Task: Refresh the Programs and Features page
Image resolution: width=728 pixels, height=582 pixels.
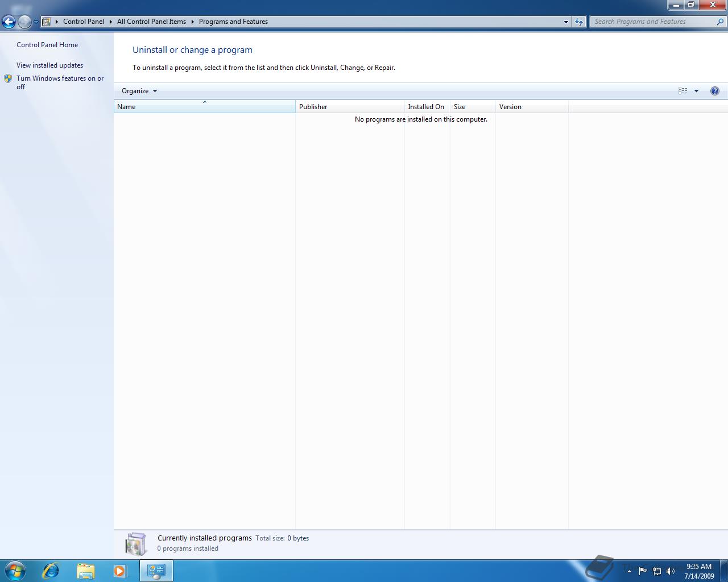Action: point(579,22)
